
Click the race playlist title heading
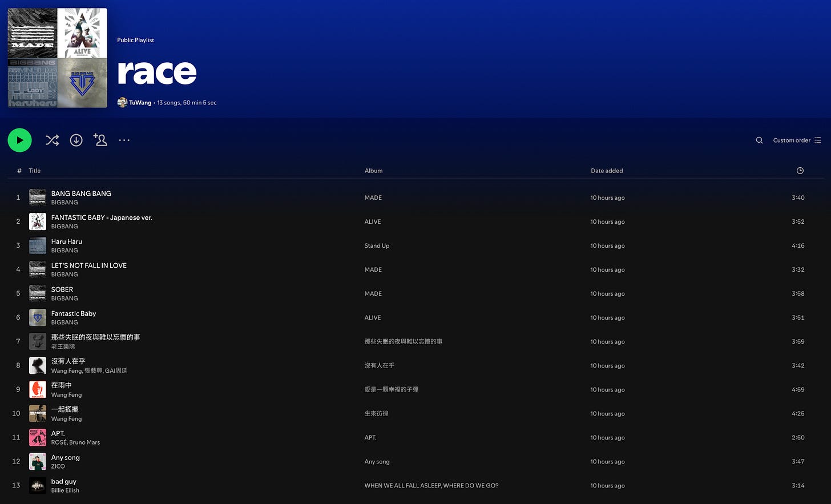click(157, 72)
